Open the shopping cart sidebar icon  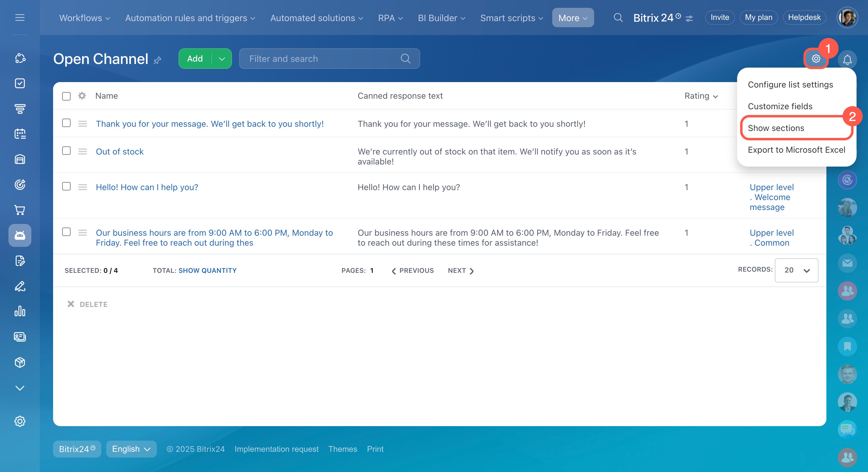[x=20, y=210]
